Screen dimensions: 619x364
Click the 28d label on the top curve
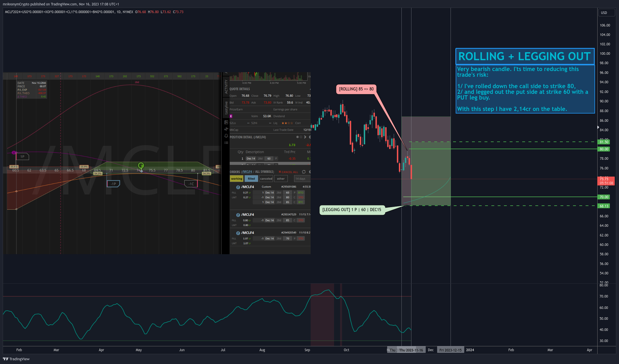coord(137,82)
